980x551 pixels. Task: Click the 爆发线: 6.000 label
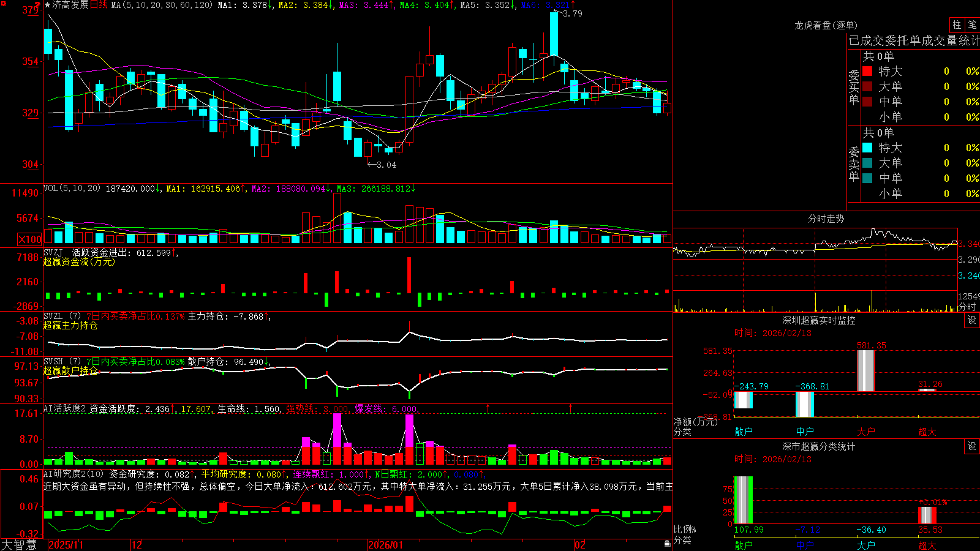point(386,409)
